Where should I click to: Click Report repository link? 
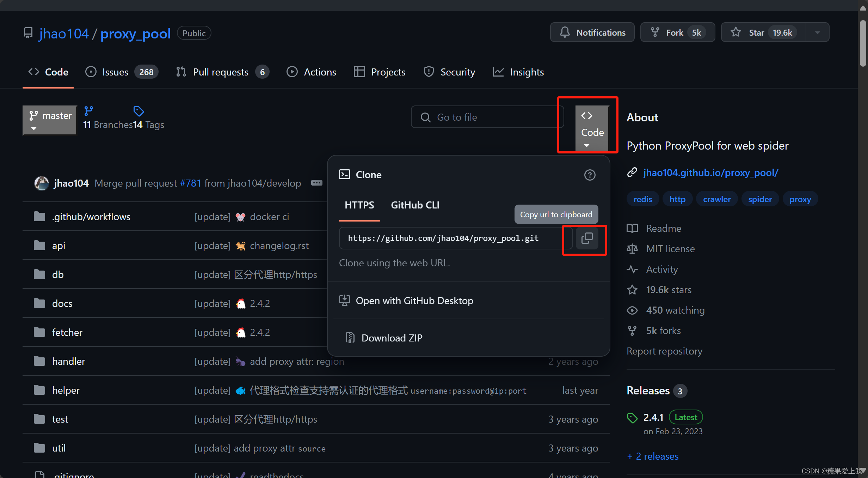pyautogui.click(x=664, y=351)
